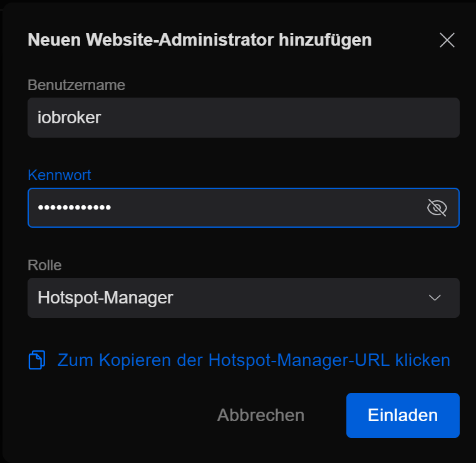The height and width of the screenshot is (463, 476).
Task: Click the copy icon for Hotspot-Manager URL
Action: pos(37,360)
